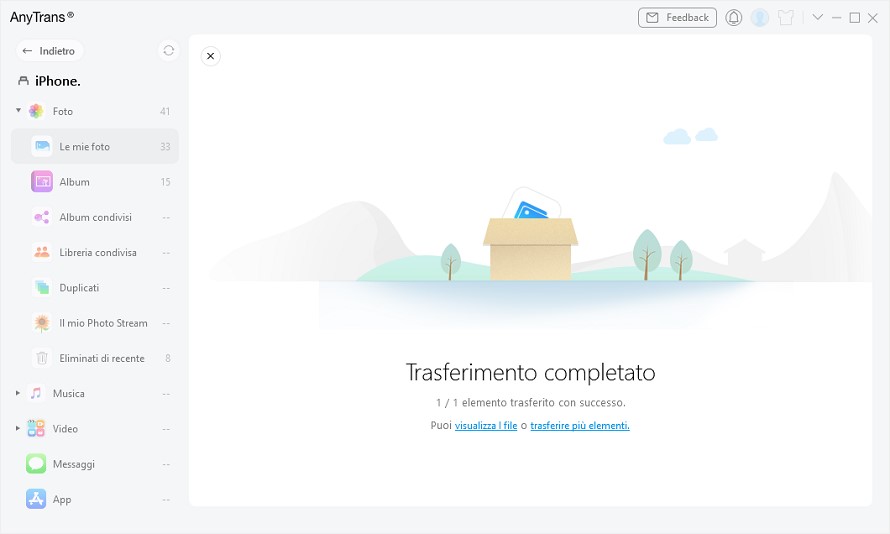Collapse the Foto tree section

18,111
